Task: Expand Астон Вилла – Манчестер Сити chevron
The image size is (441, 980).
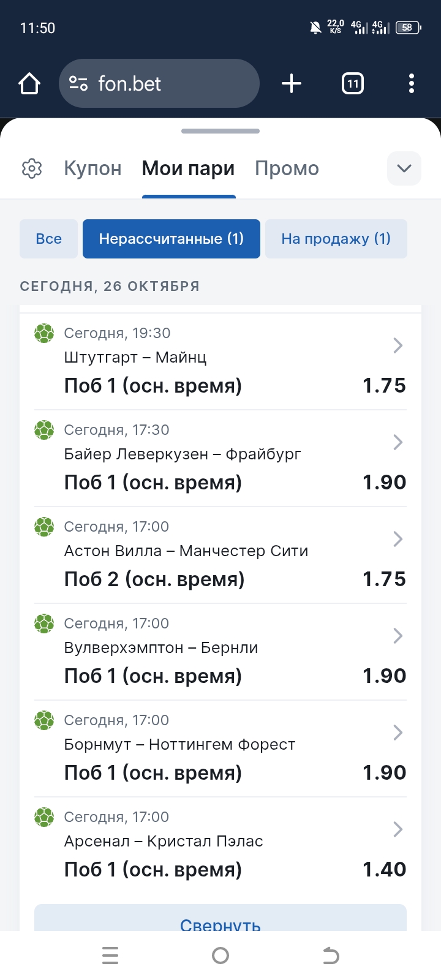Action: click(x=398, y=539)
